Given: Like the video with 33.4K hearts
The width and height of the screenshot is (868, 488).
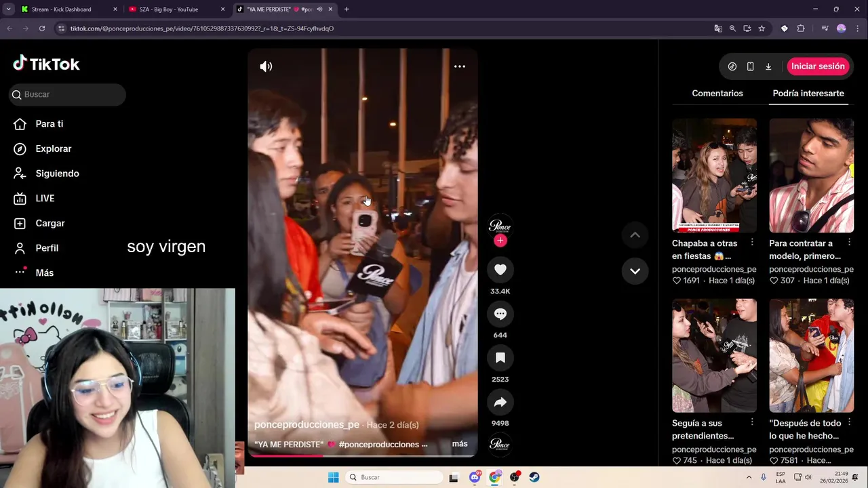Looking at the screenshot, I should click(x=500, y=270).
